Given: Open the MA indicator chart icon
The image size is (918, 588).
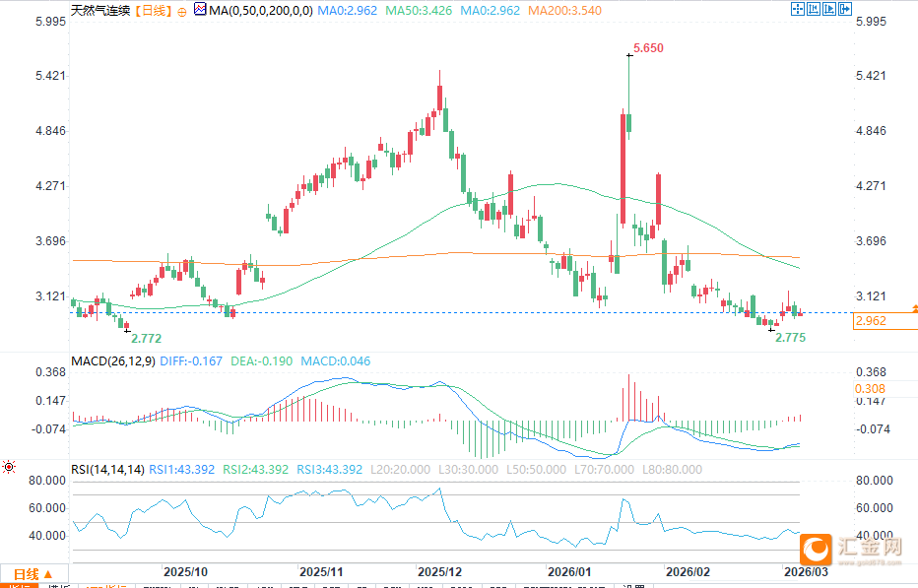Looking at the screenshot, I should (200, 9).
